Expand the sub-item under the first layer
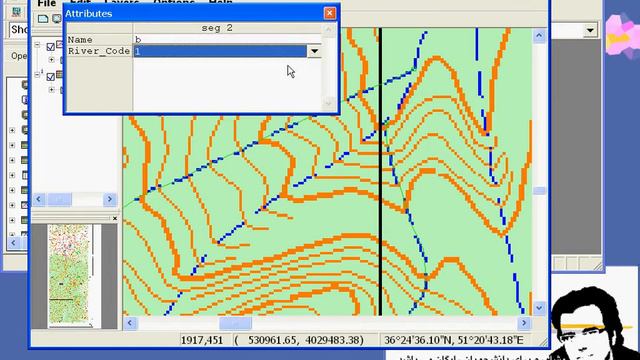Screen dimensions: 640x360 [51, 60]
